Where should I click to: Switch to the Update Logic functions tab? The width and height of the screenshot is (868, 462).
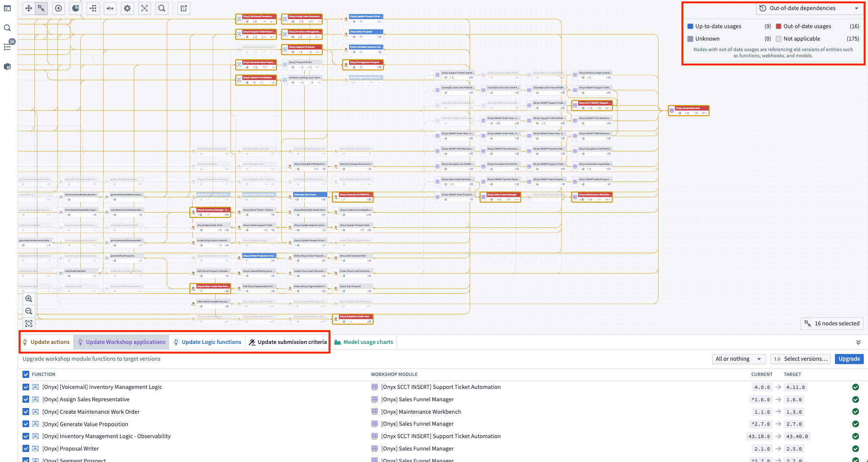[x=208, y=342]
